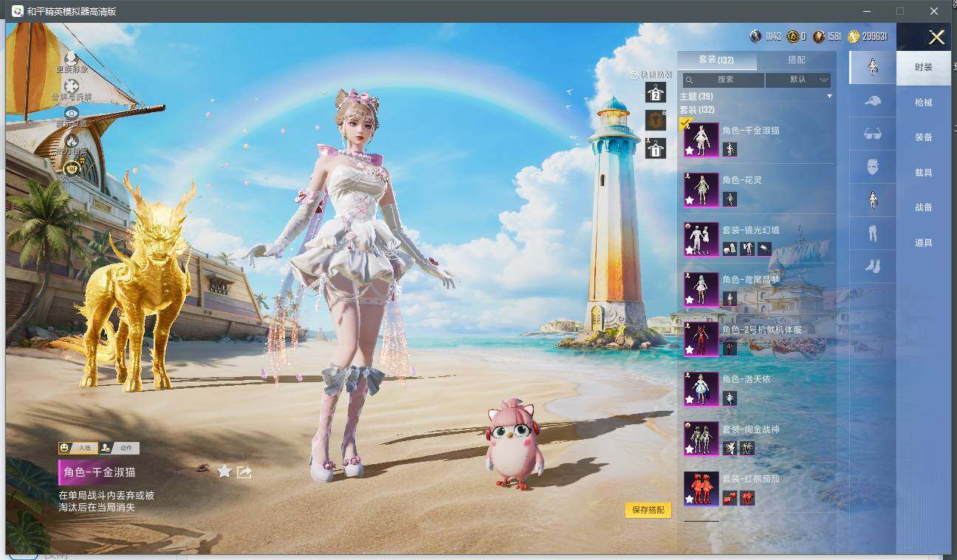Screen dimensions: 957x560
Task: Click second part icon under 套装-镜光幻境
Action: [747, 249]
